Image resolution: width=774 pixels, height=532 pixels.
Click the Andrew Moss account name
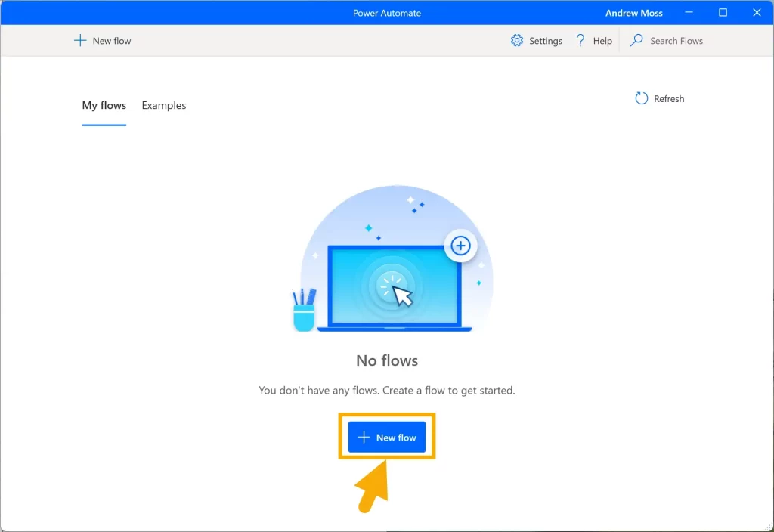point(633,13)
